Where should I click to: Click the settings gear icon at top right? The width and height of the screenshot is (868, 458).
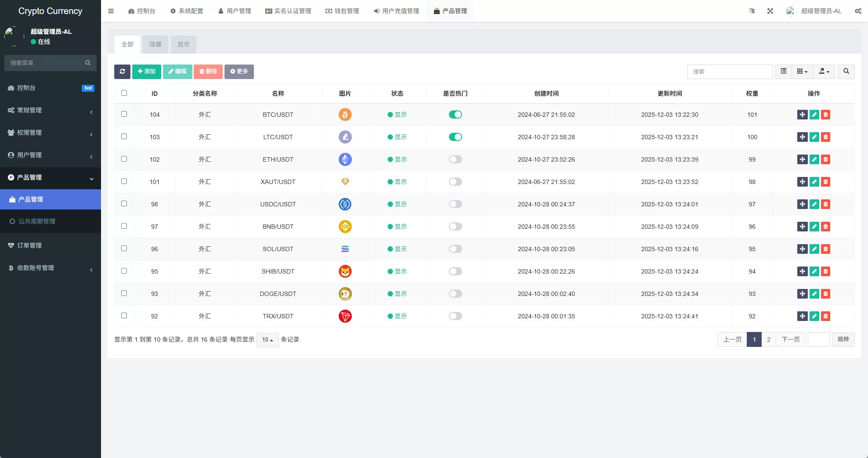point(858,11)
